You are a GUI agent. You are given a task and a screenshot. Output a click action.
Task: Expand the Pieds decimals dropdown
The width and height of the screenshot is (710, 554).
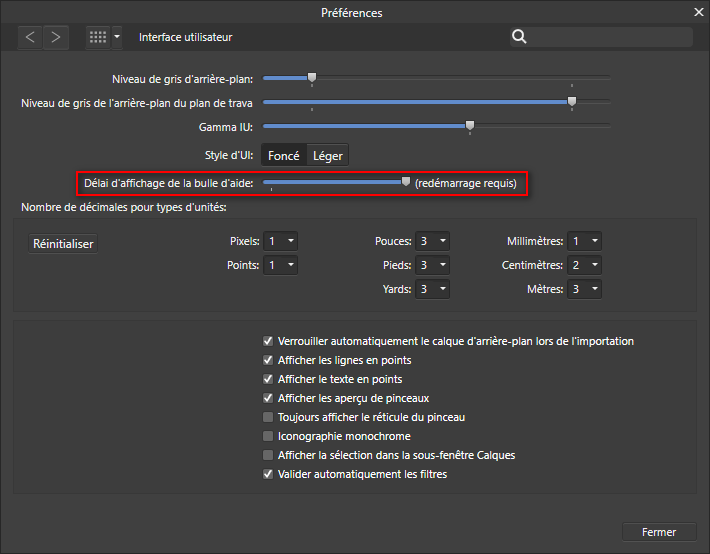pyautogui.click(x=432, y=265)
